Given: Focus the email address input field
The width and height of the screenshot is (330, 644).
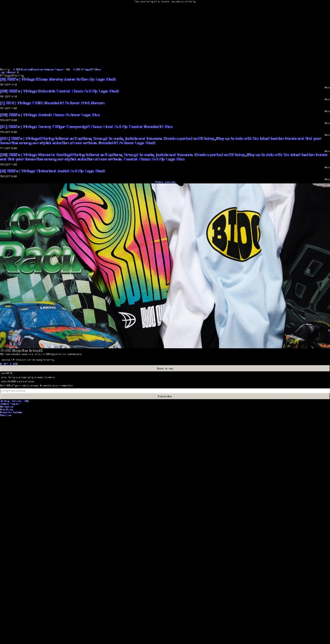Looking at the screenshot, I should click(x=165, y=391).
